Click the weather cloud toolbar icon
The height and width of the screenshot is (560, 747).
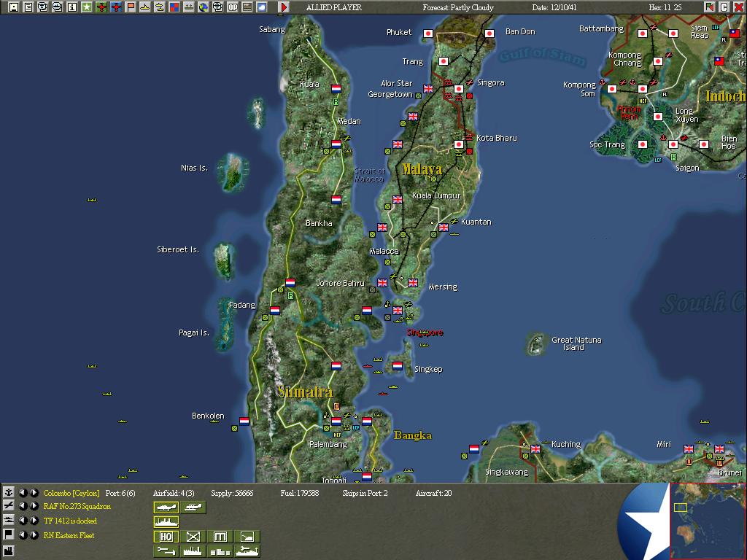(x=262, y=7)
